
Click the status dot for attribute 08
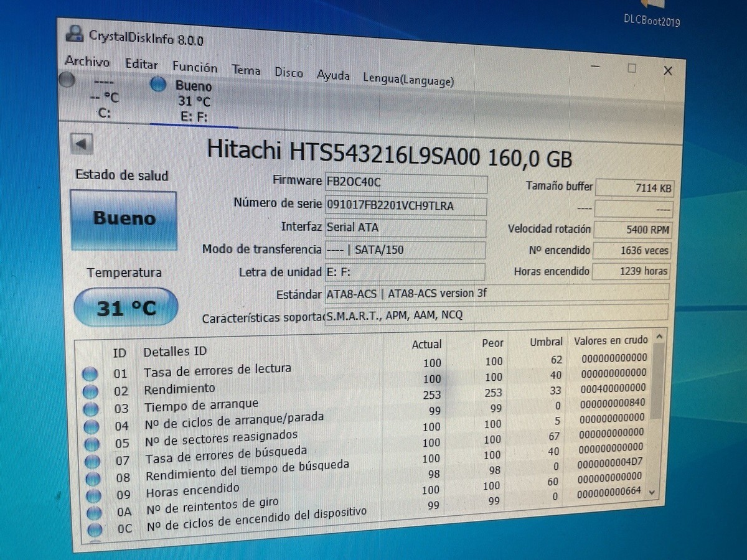tap(93, 479)
